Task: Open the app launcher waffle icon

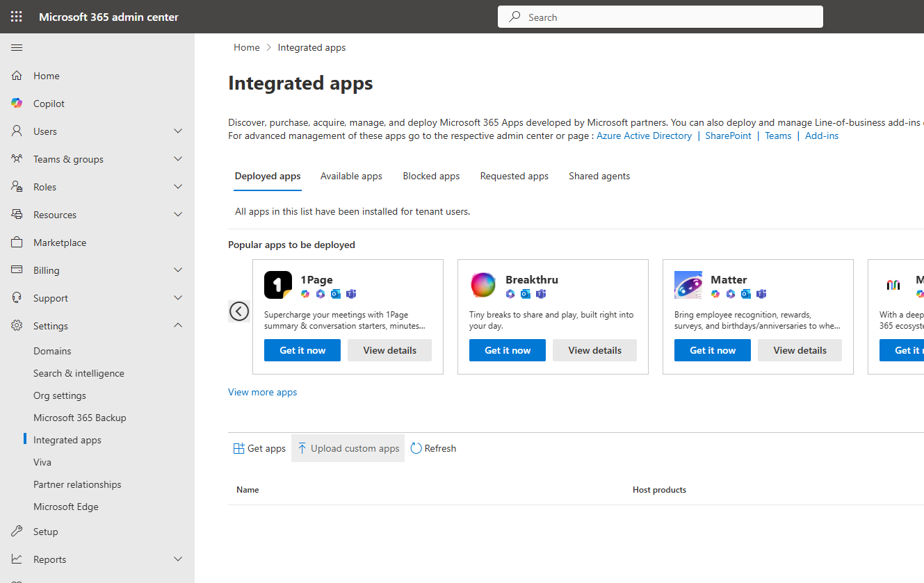Action: 17,17
